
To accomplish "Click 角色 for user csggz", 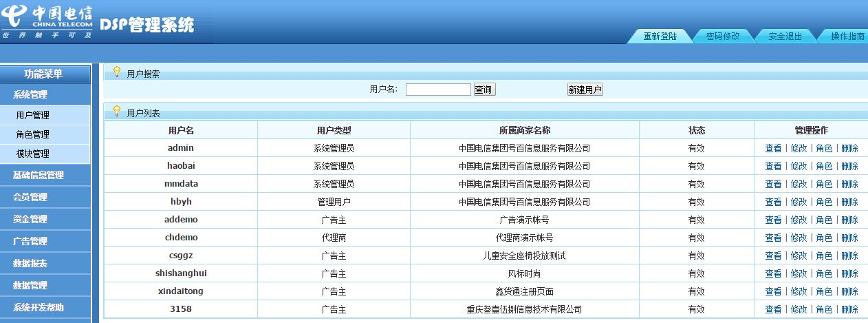I will pyautogui.click(x=824, y=256).
